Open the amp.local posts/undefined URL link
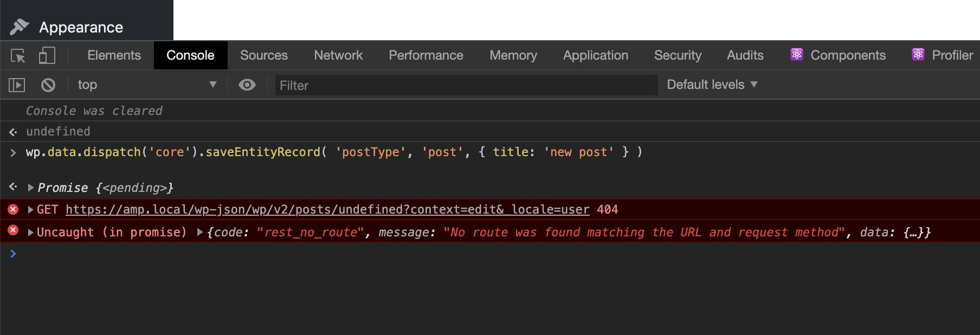Image resolution: width=980 pixels, height=335 pixels. coord(327,210)
